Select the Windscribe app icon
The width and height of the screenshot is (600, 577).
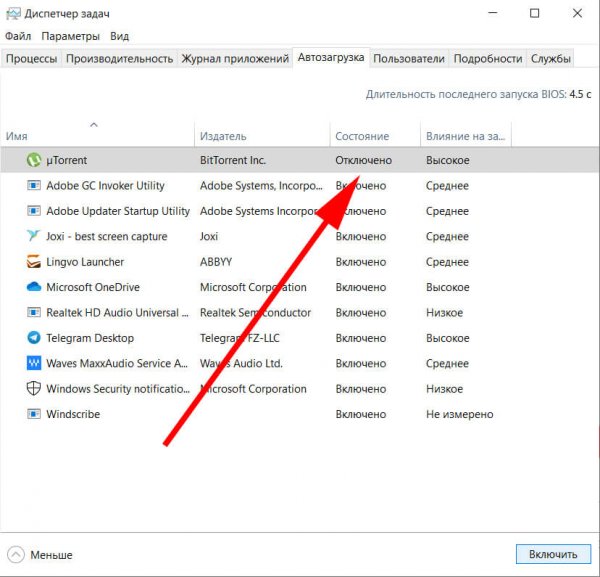33,414
